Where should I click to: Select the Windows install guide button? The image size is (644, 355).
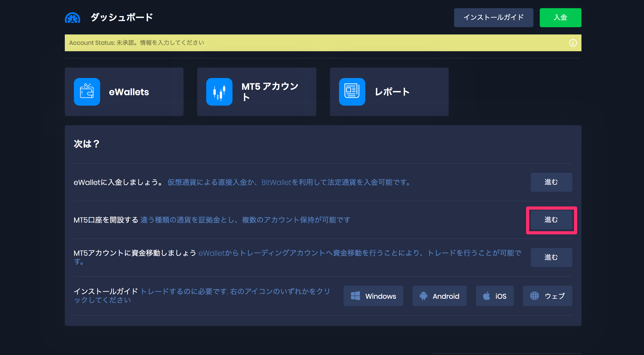click(373, 296)
